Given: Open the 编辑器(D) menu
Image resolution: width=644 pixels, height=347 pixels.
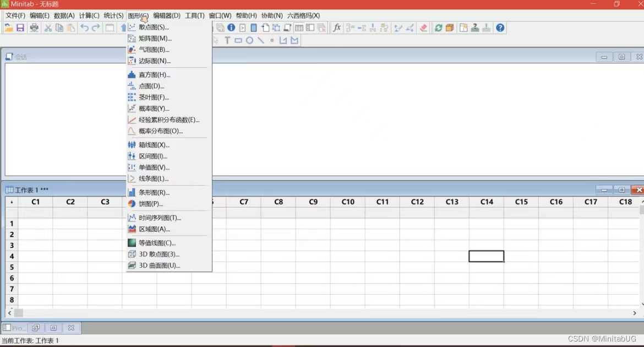Looking at the screenshot, I should pos(167,15).
